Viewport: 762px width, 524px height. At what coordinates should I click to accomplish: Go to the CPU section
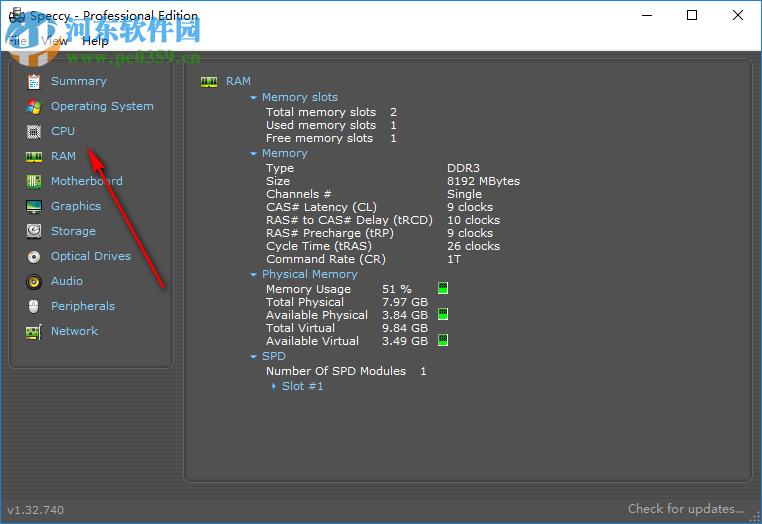pyautogui.click(x=63, y=131)
